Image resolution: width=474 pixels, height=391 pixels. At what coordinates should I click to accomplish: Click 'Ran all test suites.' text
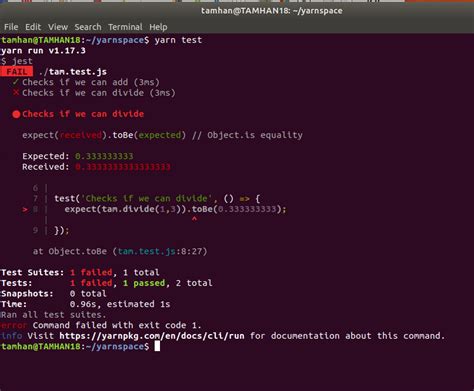tap(53, 315)
